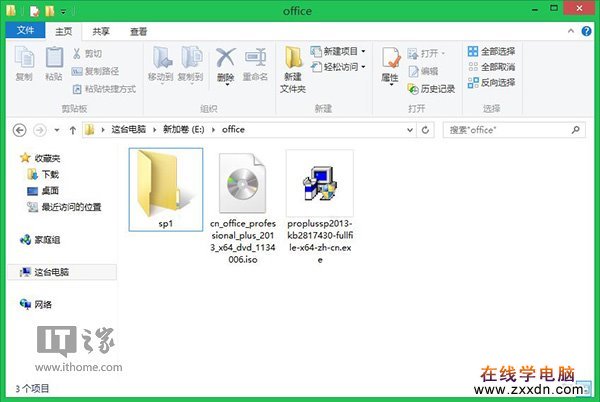The height and width of the screenshot is (402, 600).
Task: Open Downloads (下载) in navigation pane
Action: coord(44,174)
